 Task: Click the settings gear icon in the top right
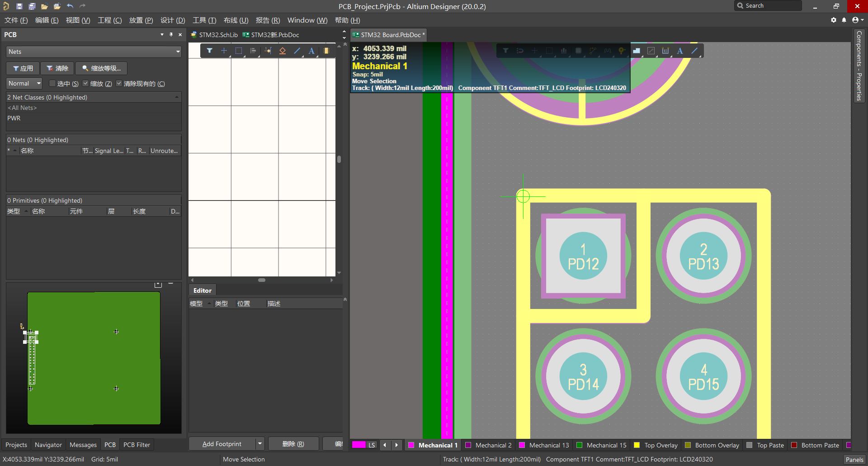tap(834, 20)
